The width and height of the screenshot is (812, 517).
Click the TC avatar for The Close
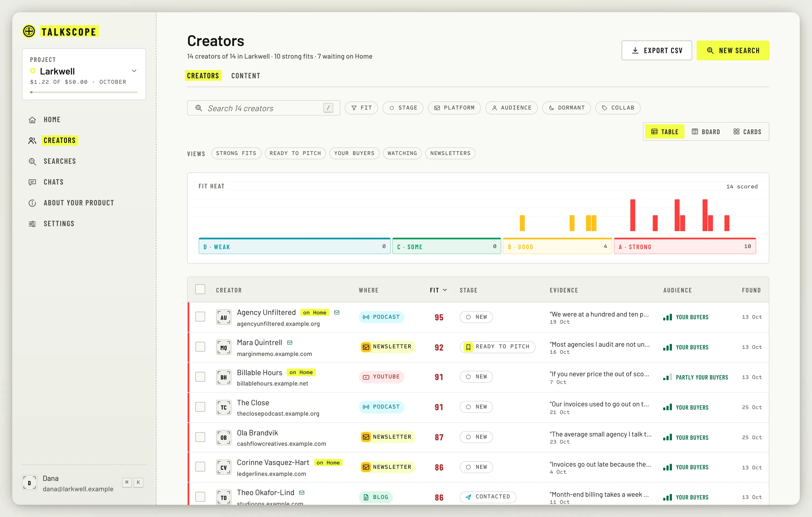point(224,407)
